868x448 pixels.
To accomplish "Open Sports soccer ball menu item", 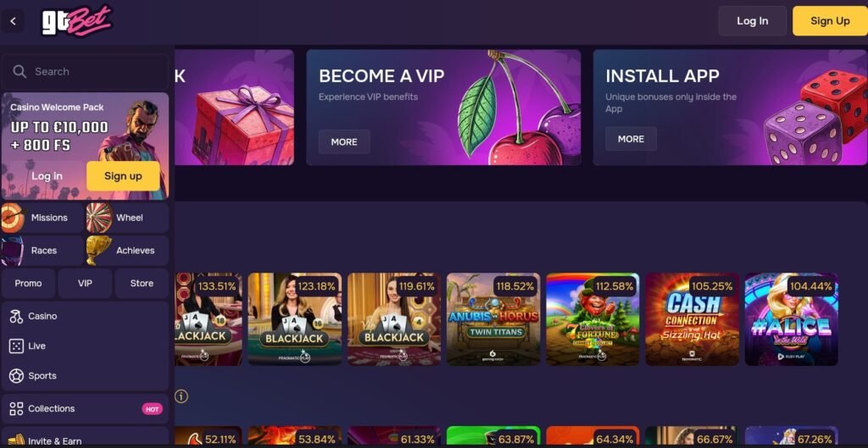I will 85,376.
